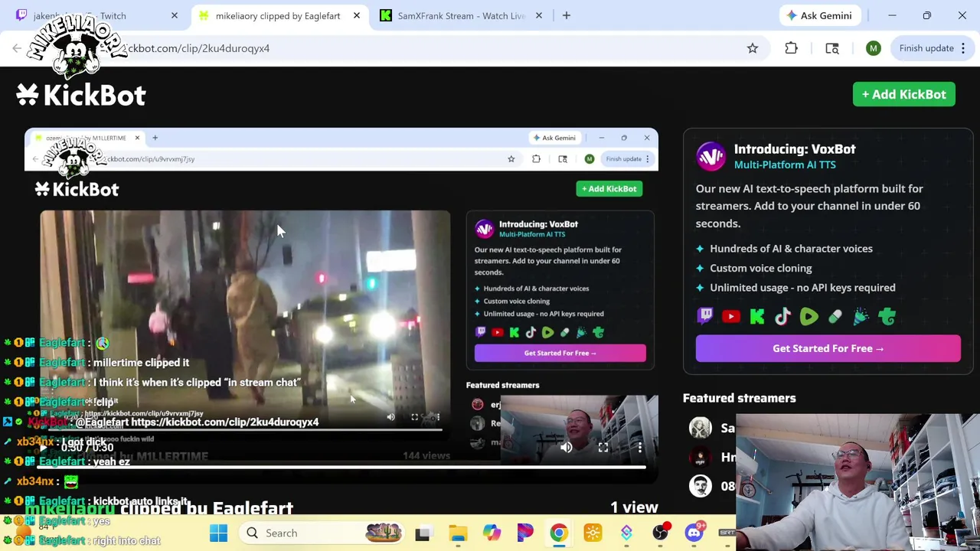Screen dimensions: 980x551
Task: Click the Twitch platform icon in the VoxBot card
Action: point(705,316)
